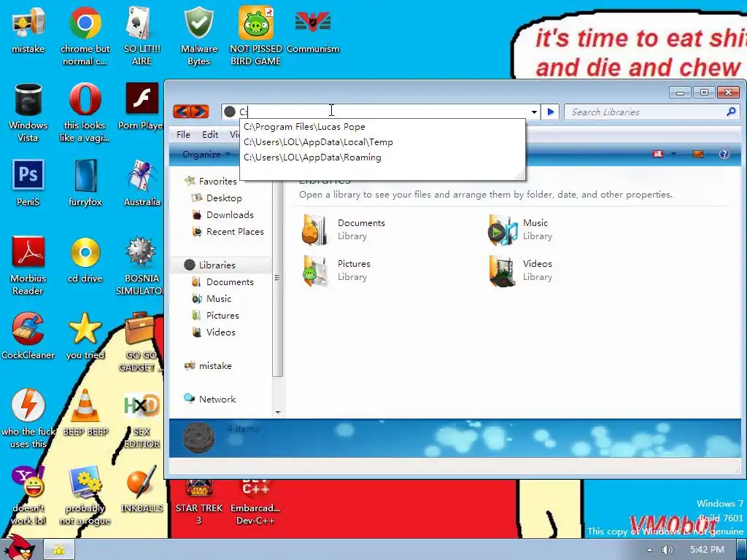This screenshot has width=747, height=560.
Task: Open the Edit menu
Action: coord(210,135)
